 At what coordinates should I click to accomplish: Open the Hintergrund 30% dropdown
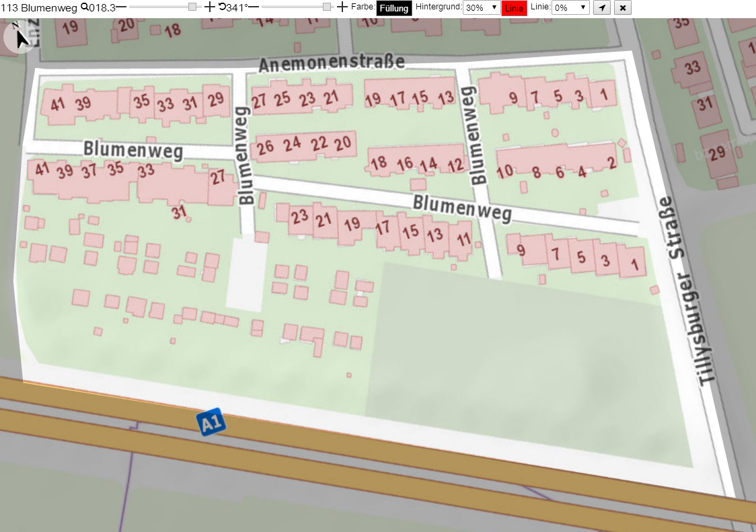click(x=481, y=7)
